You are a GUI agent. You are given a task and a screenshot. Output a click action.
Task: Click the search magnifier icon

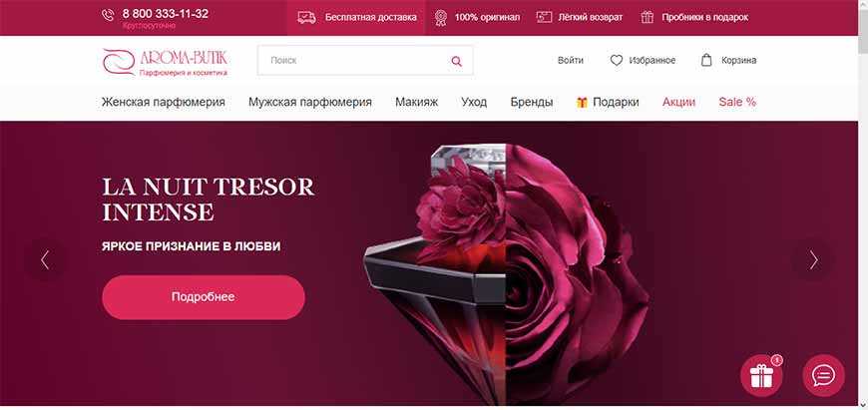[456, 61]
